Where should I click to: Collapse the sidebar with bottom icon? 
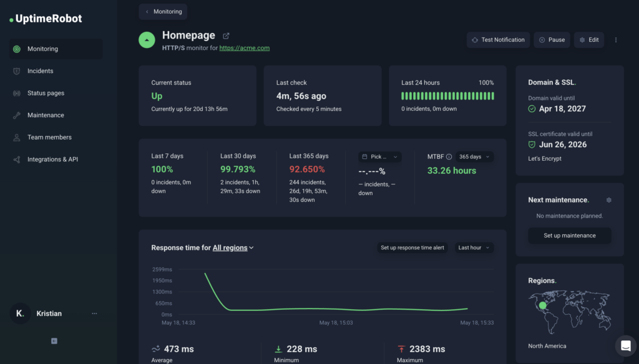pos(54,341)
